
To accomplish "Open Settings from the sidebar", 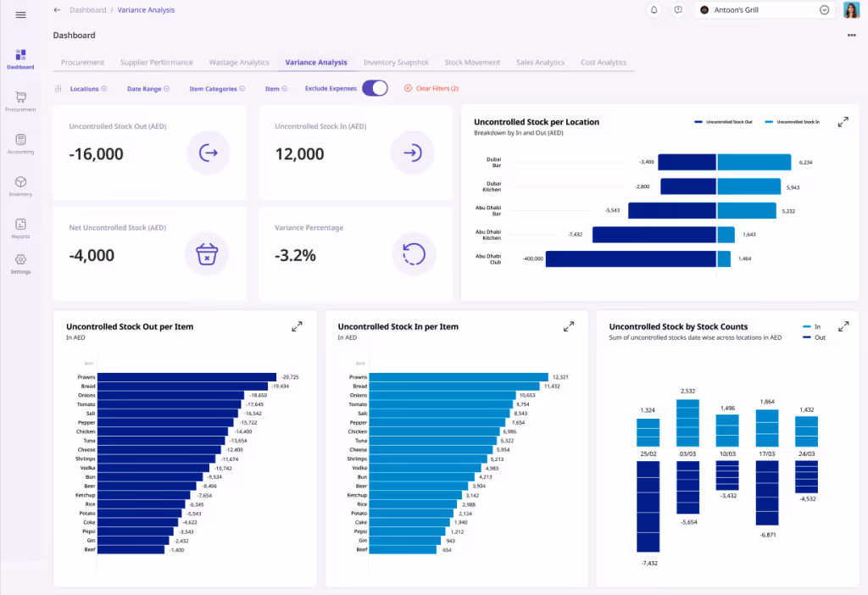I will point(19,265).
